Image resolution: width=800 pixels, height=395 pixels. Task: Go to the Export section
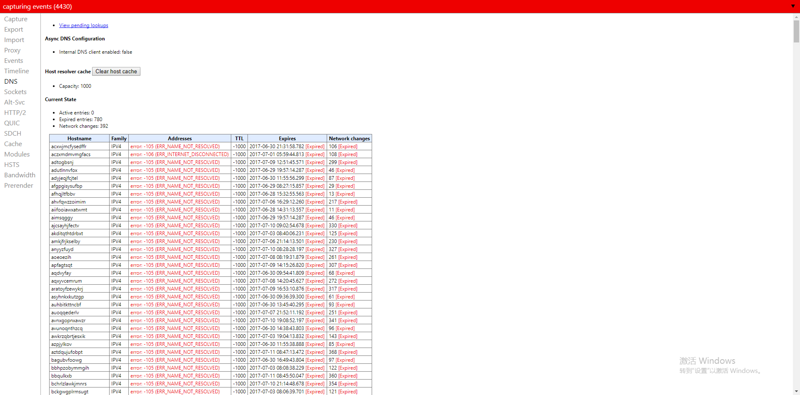pyautogui.click(x=14, y=30)
